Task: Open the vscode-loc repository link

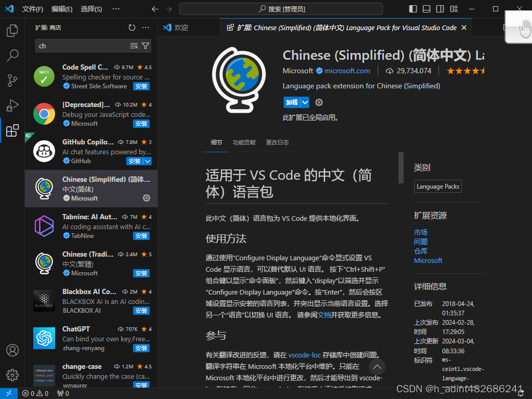Action: click(304, 355)
